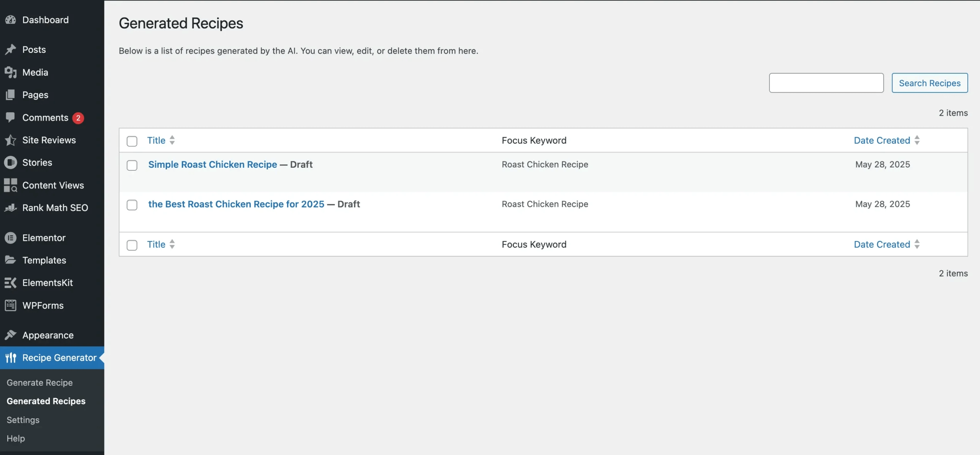This screenshot has height=455, width=980.
Task: Open the Best Roast Chicken Recipe for 2025
Action: [x=236, y=204]
